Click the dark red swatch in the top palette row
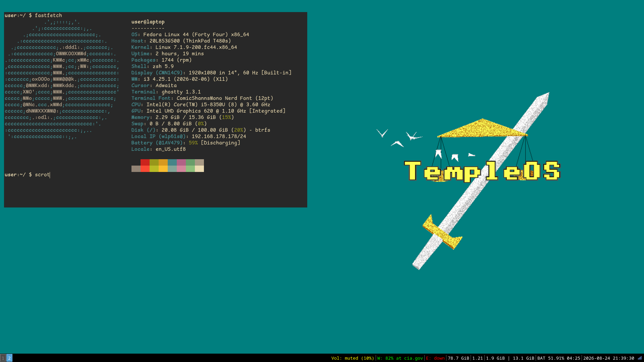The width and height of the screenshot is (644, 362). click(145, 163)
